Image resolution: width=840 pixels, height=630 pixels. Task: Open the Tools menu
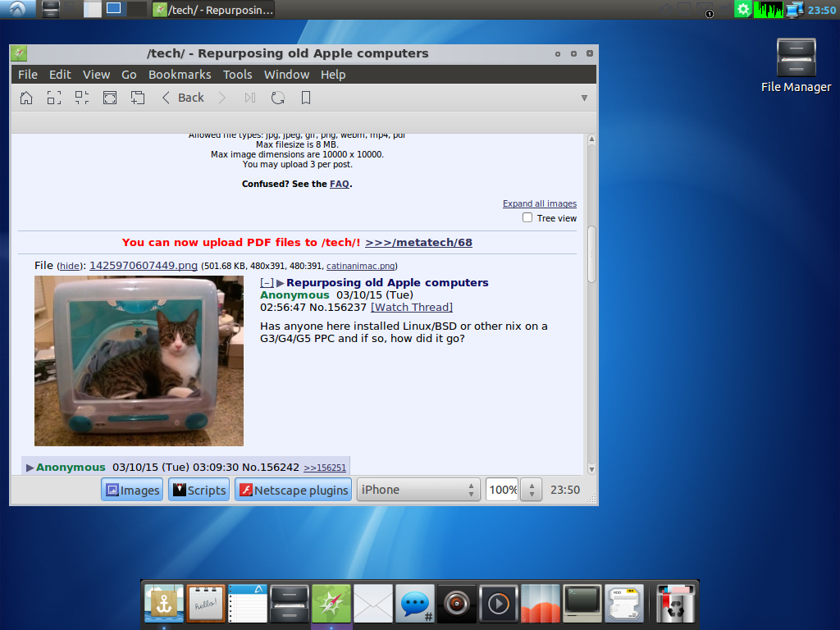pyautogui.click(x=238, y=75)
